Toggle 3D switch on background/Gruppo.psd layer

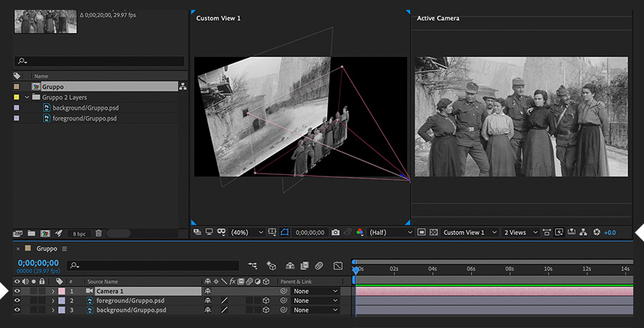[x=265, y=310]
